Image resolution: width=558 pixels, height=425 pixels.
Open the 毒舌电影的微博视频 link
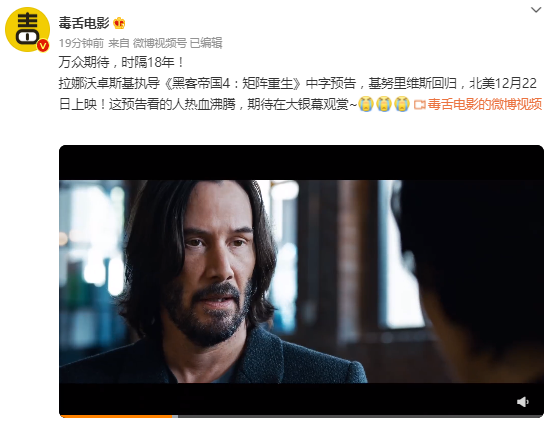[x=484, y=104]
